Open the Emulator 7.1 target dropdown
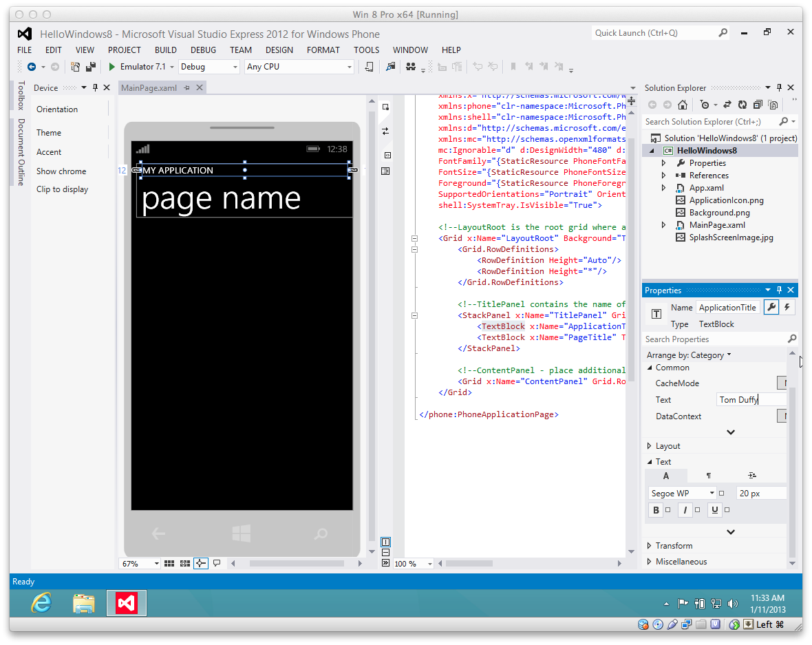 click(173, 67)
